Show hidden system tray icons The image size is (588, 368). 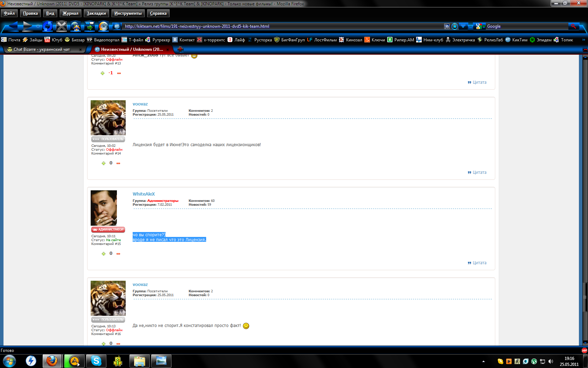pyautogui.click(x=483, y=361)
